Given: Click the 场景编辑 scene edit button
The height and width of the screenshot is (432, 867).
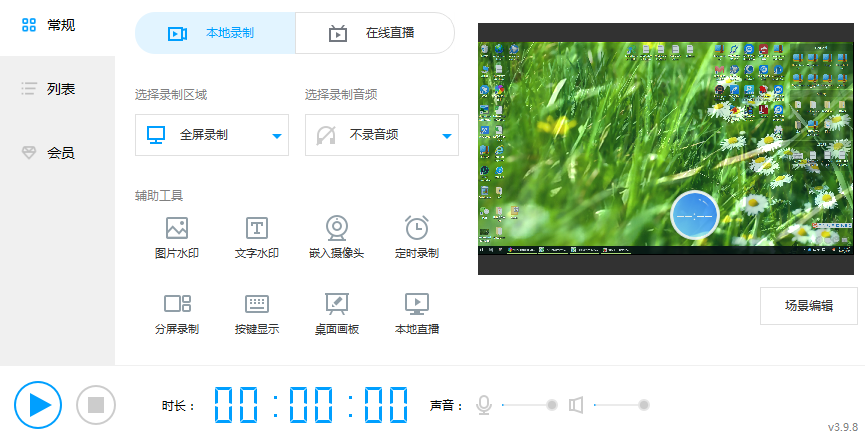Looking at the screenshot, I should [808, 306].
